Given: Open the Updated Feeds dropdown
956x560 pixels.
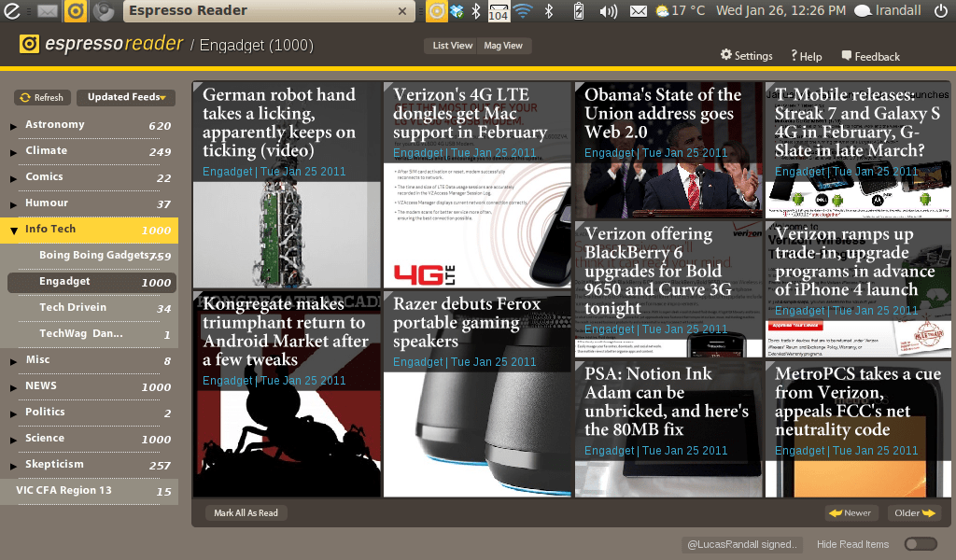Looking at the screenshot, I should point(126,97).
